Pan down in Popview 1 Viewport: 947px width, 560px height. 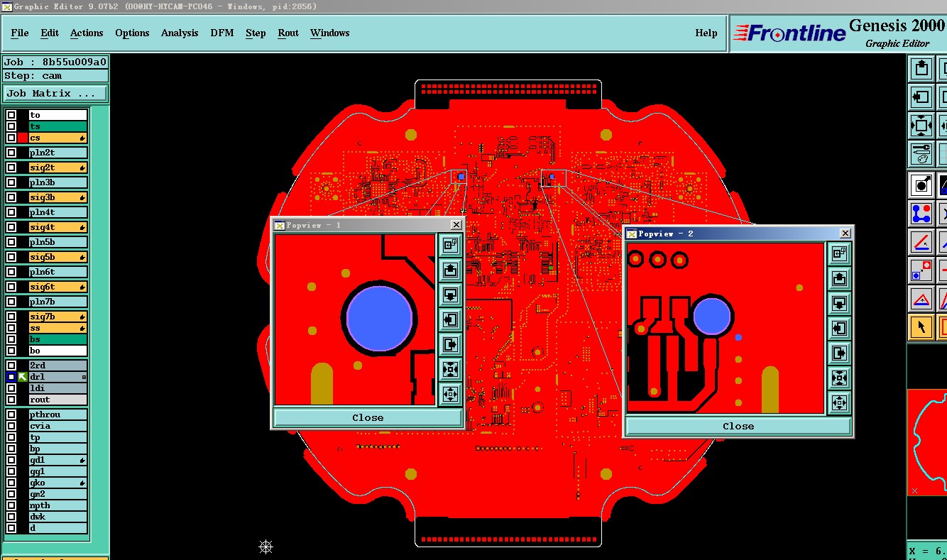450,295
